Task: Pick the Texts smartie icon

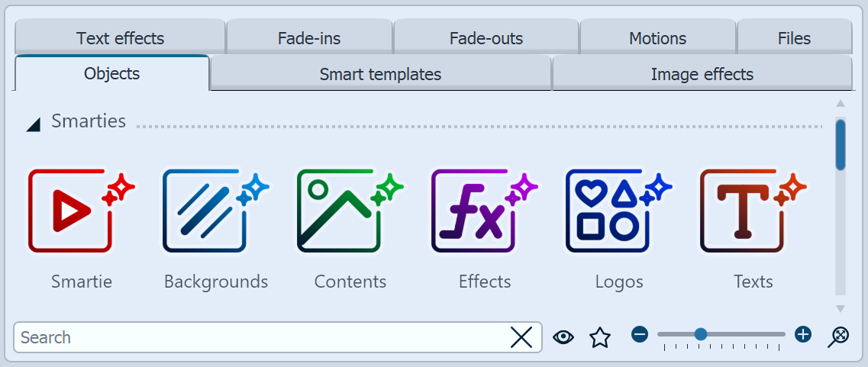Action: point(752,211)
